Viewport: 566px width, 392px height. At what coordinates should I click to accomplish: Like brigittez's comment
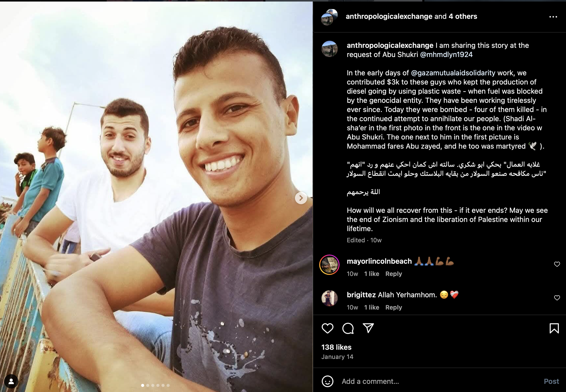[x=557, y=298]
